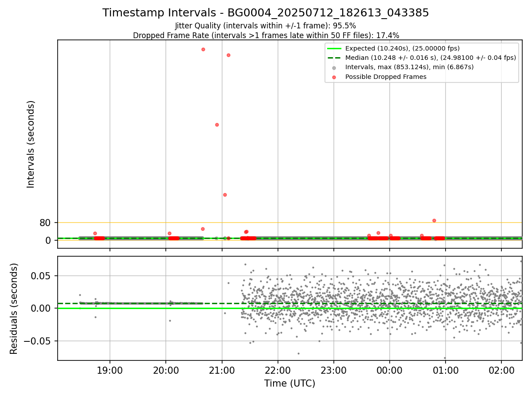Click the '80' y-axis tick label
The height and width of the screenshot is (399, 532).
pyautogui.click(x=45, y=223)
